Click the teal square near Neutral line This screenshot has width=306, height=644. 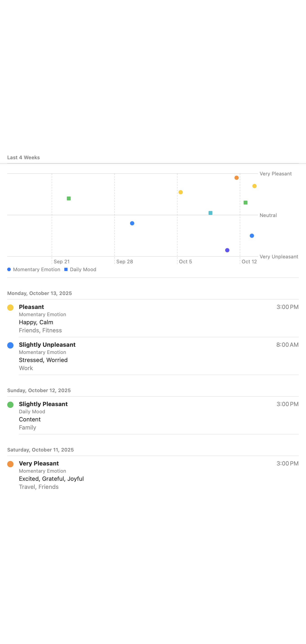(210, 213)
